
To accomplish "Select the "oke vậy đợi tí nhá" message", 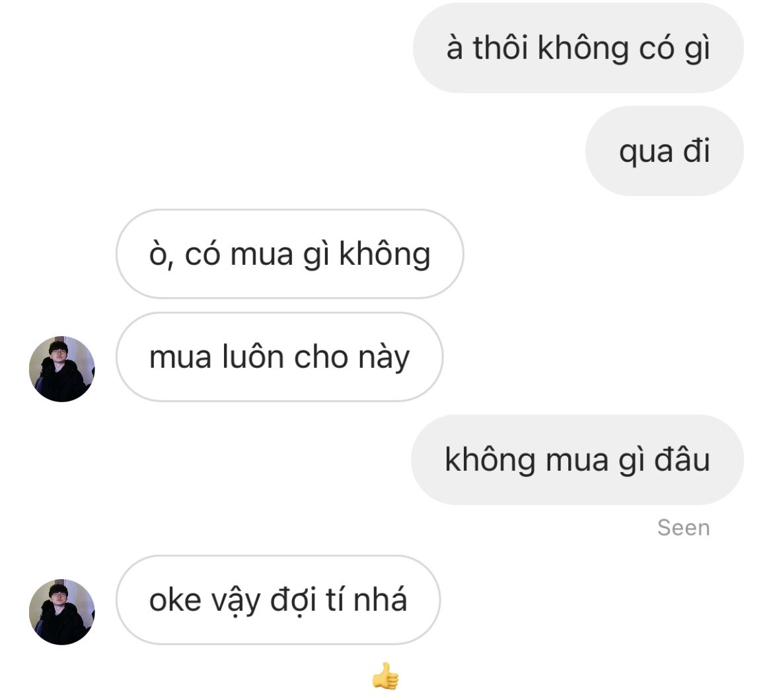I will pyautogui.click(x=278, y=600).
